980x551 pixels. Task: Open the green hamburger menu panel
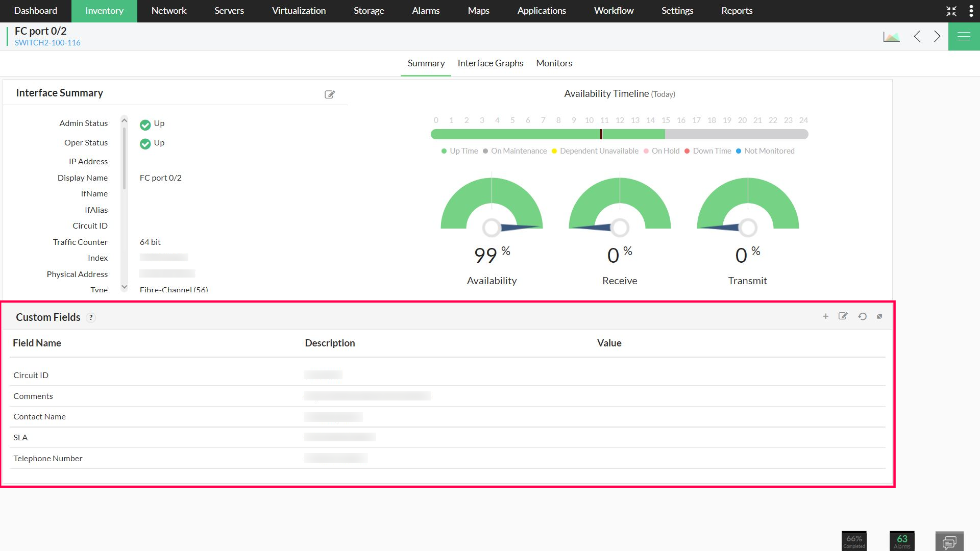pyautogui.click(x=964, y=36)
